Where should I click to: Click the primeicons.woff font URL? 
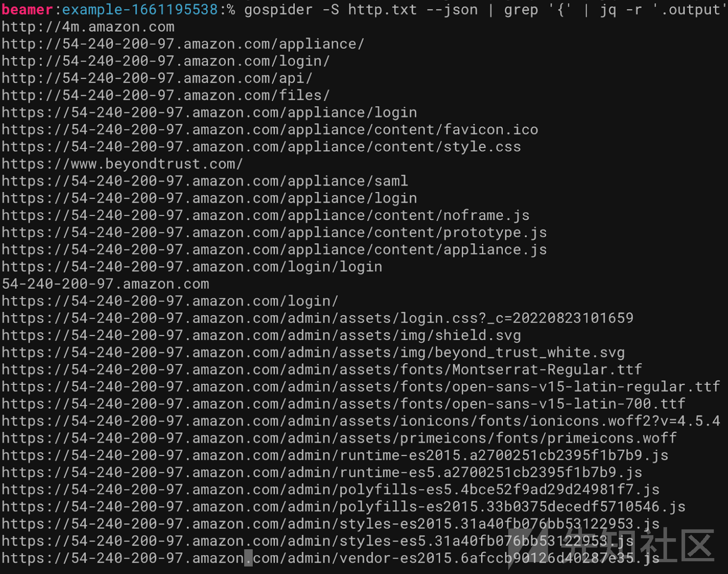[339, 438]
